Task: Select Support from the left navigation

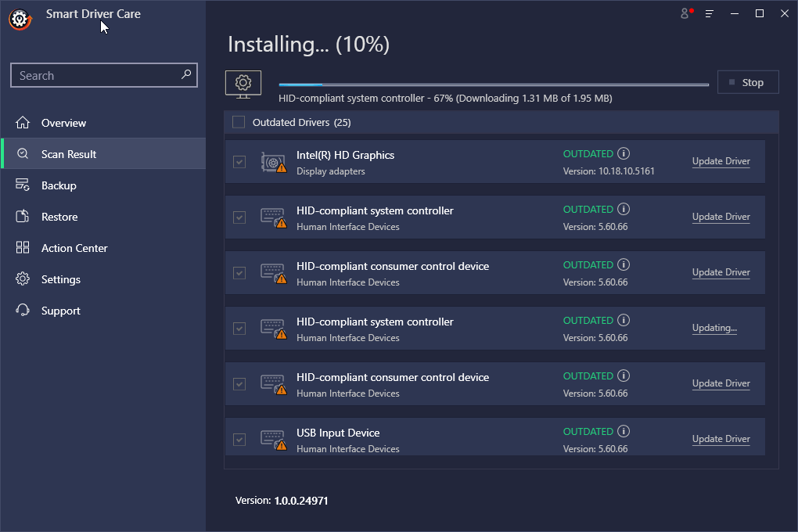Action: click(x=60, y=310)
